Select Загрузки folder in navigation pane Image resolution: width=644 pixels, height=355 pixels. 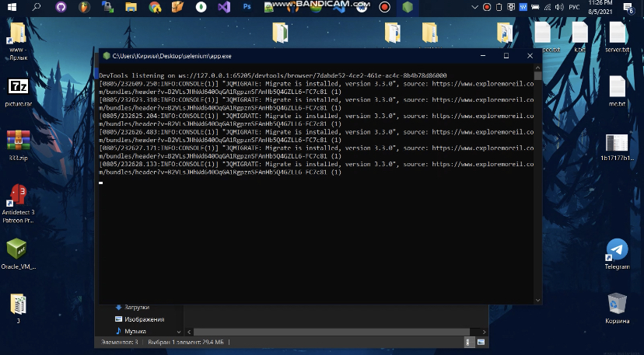pos(136,308)
